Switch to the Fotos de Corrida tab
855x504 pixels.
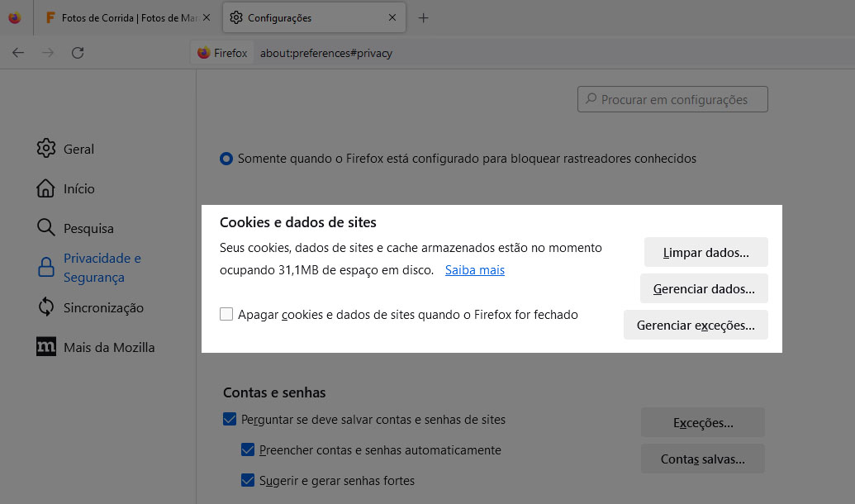click(127, 18)
